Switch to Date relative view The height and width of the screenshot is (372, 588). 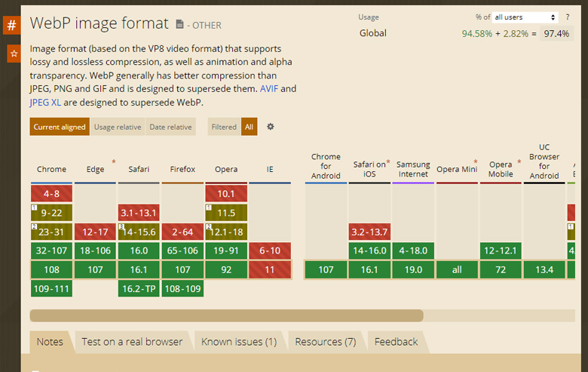(170, 127)
